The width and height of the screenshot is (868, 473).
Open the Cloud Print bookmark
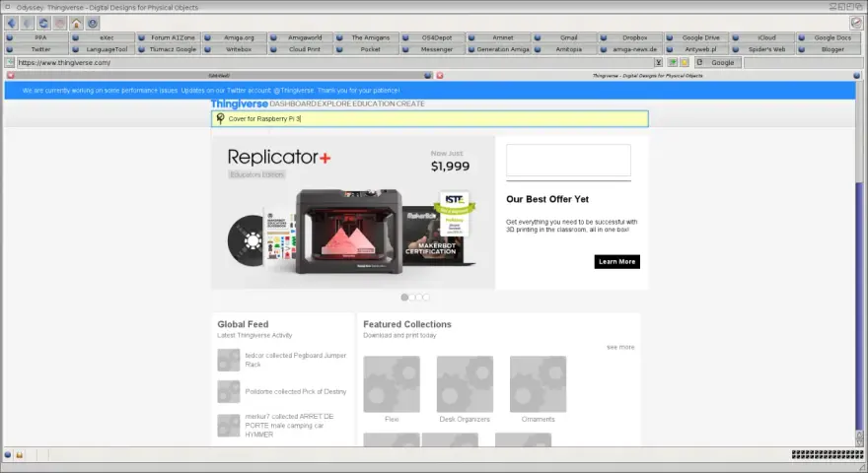pyautogui.click(x=300, y=49)
